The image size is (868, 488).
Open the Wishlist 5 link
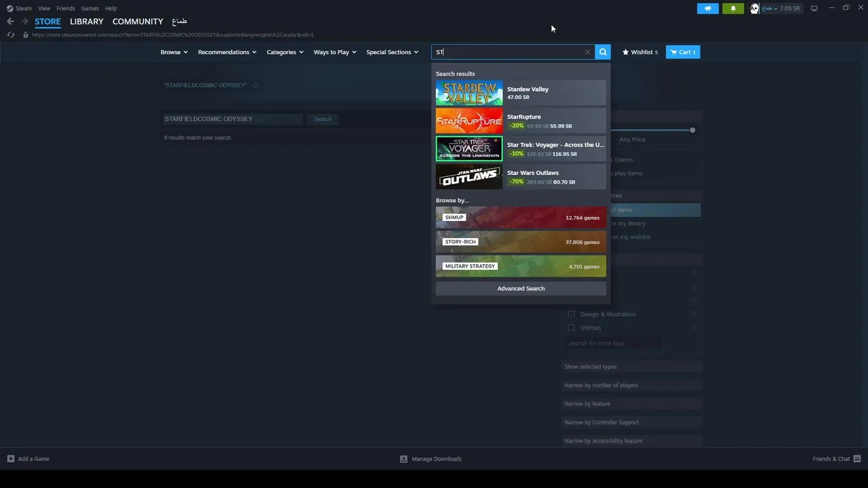pos(640,52)
